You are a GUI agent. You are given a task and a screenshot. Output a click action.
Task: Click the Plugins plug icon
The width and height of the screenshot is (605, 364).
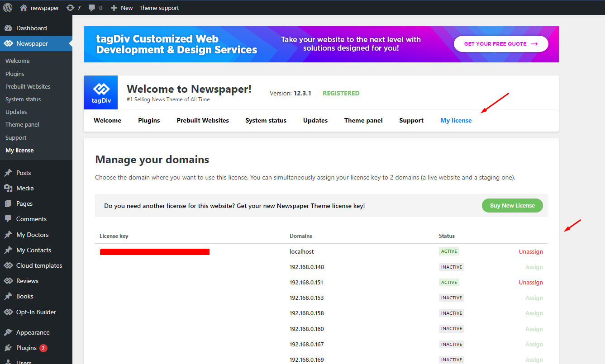click(x=8, y=348)
